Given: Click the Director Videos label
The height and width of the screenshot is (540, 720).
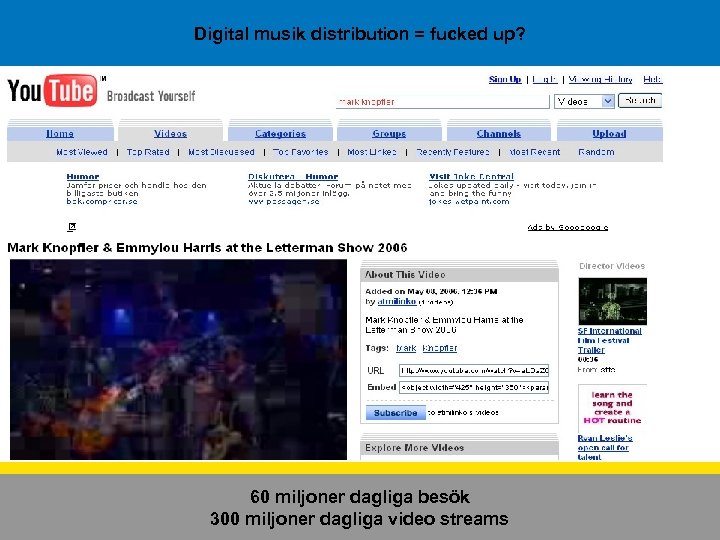Looking at the screenshot, I should coord(612,266).
